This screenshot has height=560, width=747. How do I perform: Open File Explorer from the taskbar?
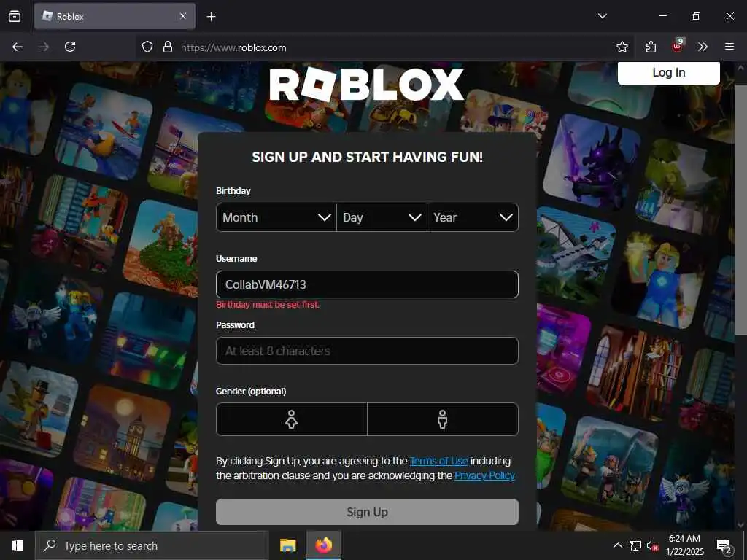point(287,545)
